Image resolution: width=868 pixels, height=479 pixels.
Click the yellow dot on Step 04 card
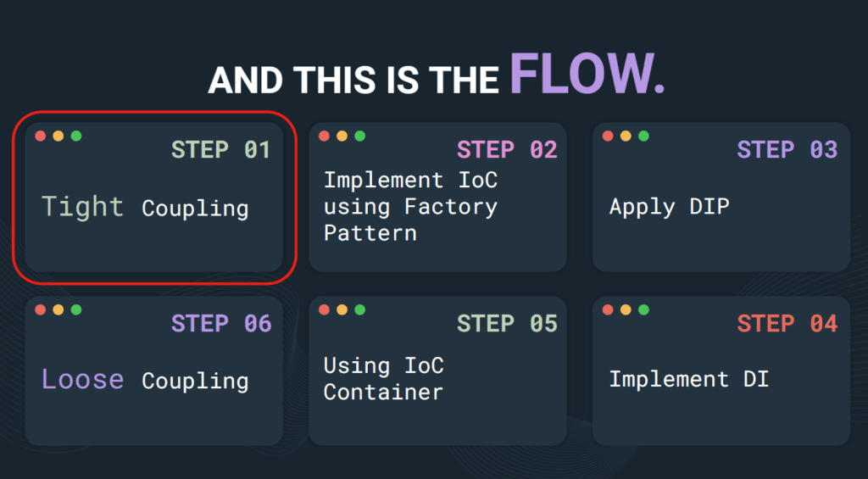click(x=626, y=310)
